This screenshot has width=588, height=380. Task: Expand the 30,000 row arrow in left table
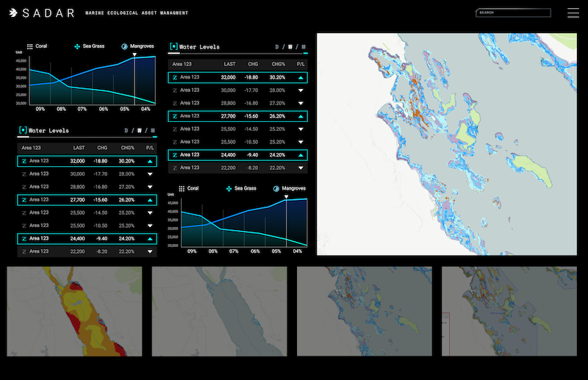click(x=150, y=174)
